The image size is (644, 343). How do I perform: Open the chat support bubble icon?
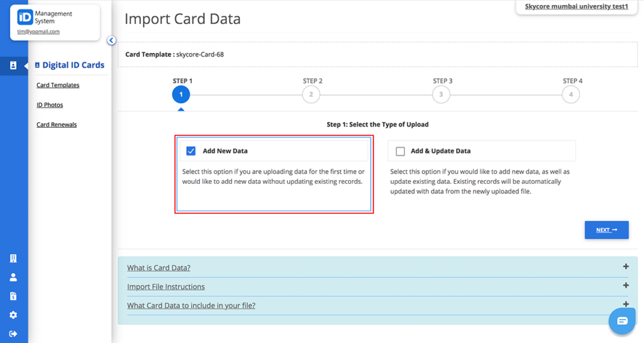[x=622, y=321]
